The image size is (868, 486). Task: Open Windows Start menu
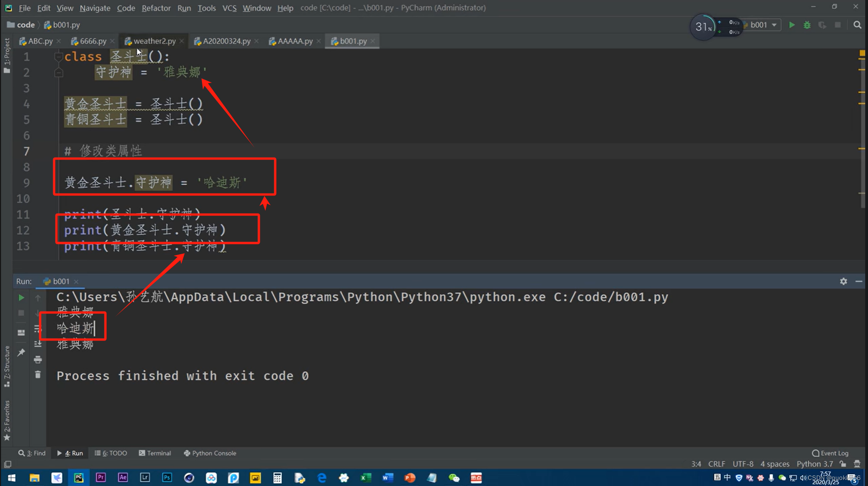pyautogui.click(x=12, y=478)
